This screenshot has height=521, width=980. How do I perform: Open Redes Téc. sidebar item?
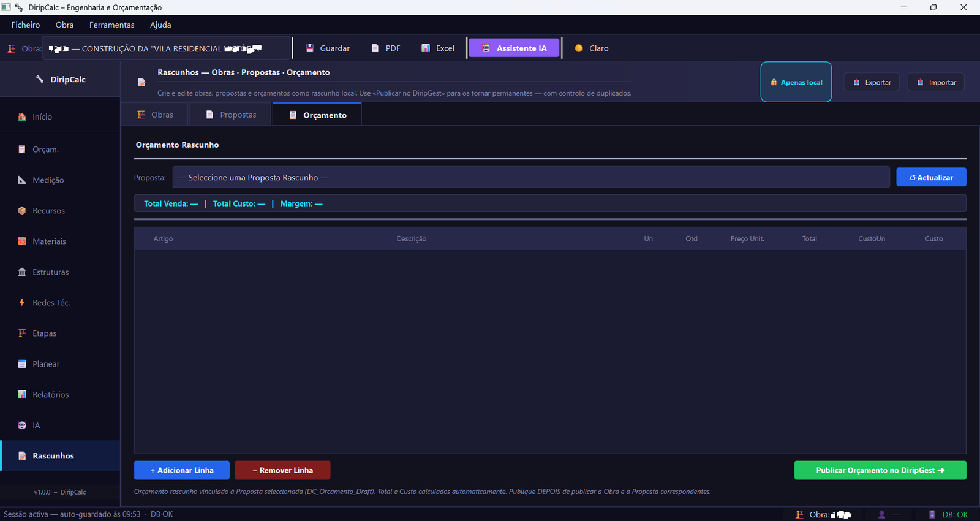[x=60, y=303]
